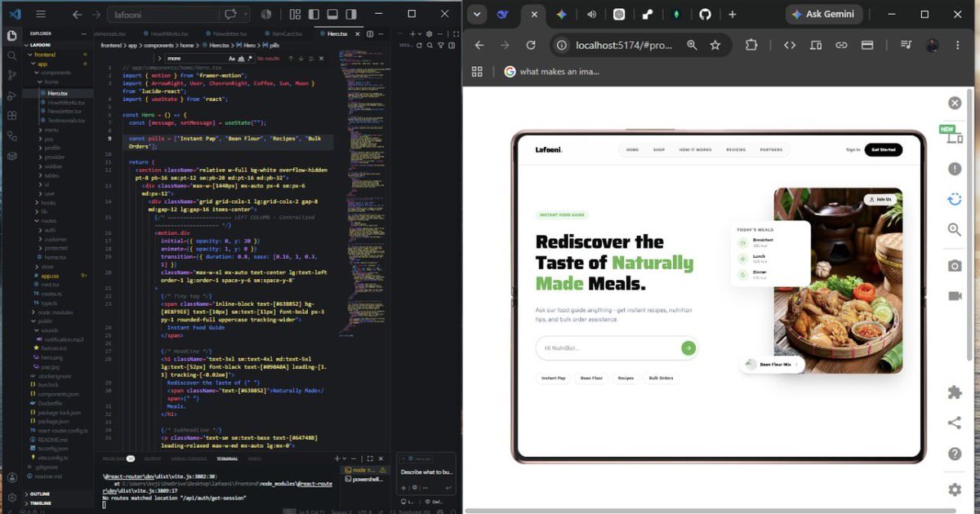Maximize the terminal panel size
This screenshot has height=514, width=980.
[x=370, y=459]
